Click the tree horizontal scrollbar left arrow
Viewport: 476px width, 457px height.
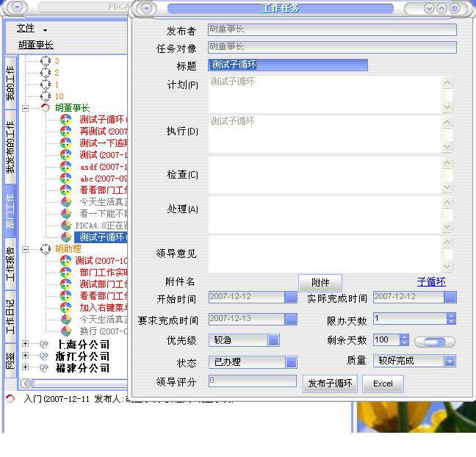[26, 384]
